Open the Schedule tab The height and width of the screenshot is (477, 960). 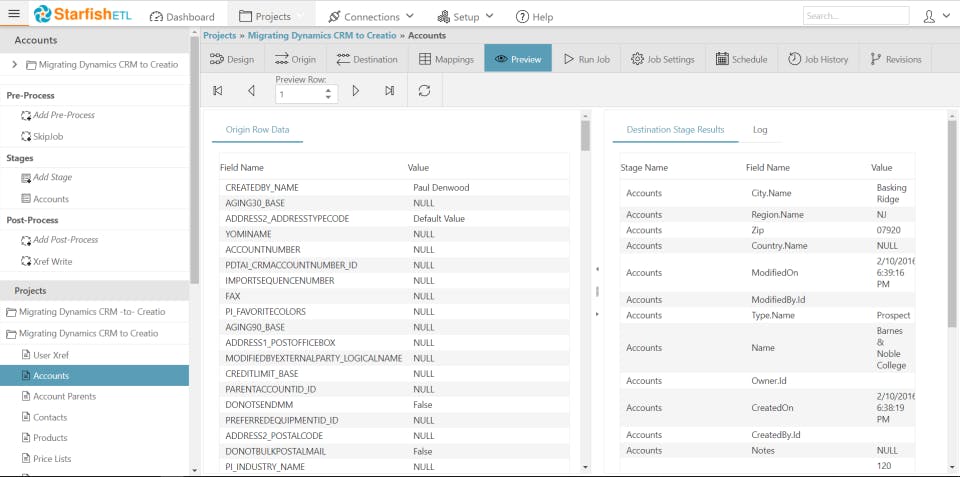[x=741, y=59]
